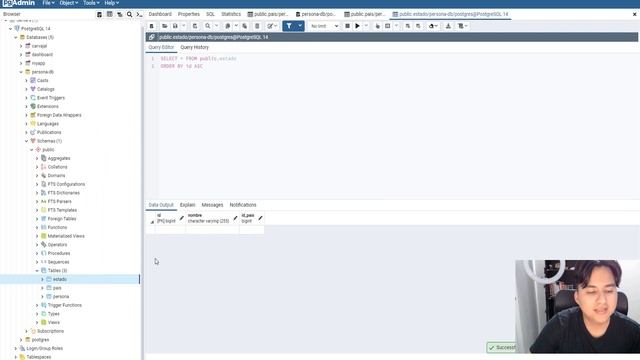Click the Open File folder icon
640x360 pixels.
pos(164,26)
